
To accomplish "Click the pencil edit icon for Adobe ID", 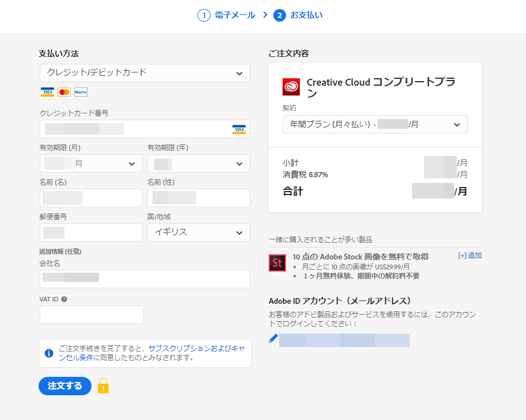I will click(273, 338).
